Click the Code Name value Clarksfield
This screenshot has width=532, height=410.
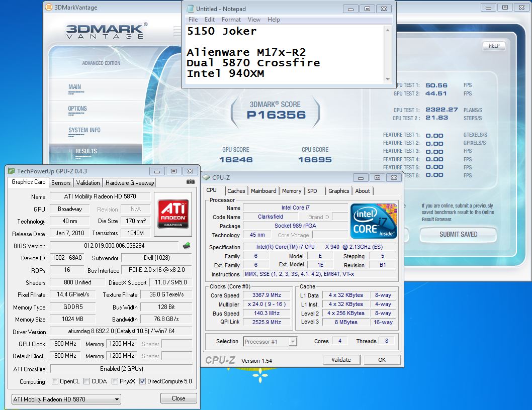pyautogui.click(x=271, y=217)
